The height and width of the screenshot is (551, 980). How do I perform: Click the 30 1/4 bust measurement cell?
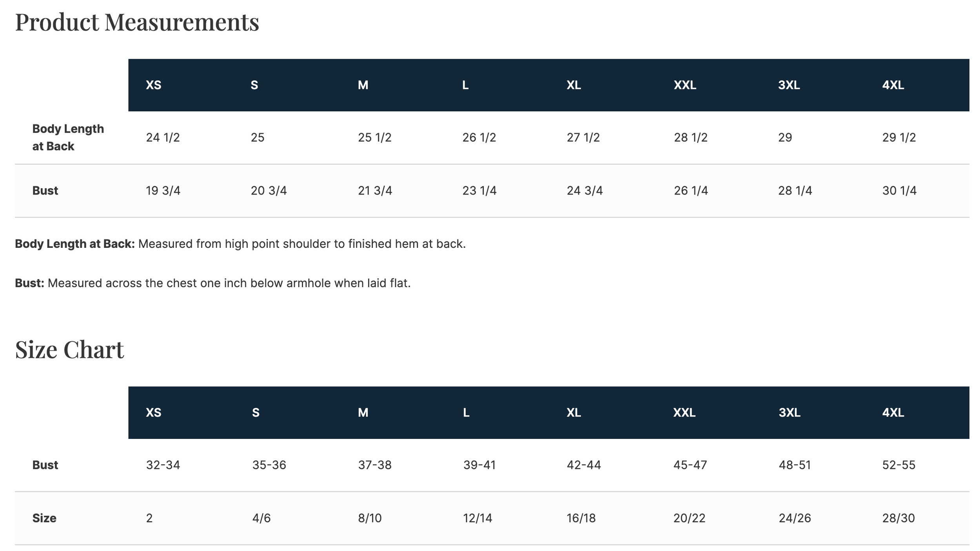(x=899, y=191)
